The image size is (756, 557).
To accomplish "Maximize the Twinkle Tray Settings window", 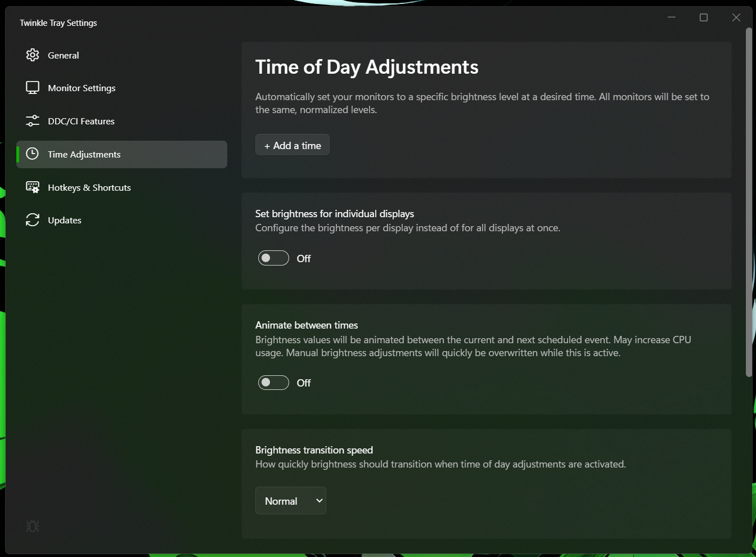I will (703, 17).
